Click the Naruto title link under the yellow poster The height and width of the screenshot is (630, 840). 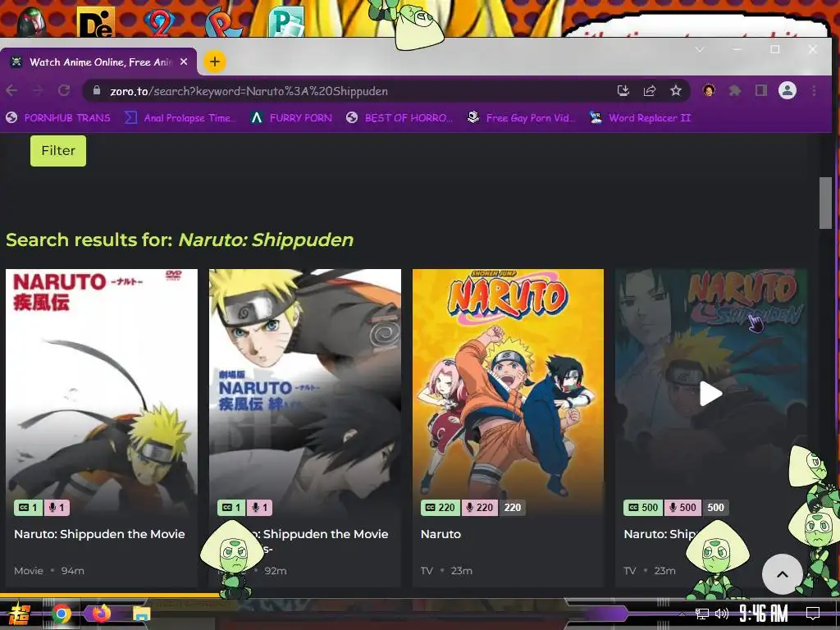click(441, 534)
